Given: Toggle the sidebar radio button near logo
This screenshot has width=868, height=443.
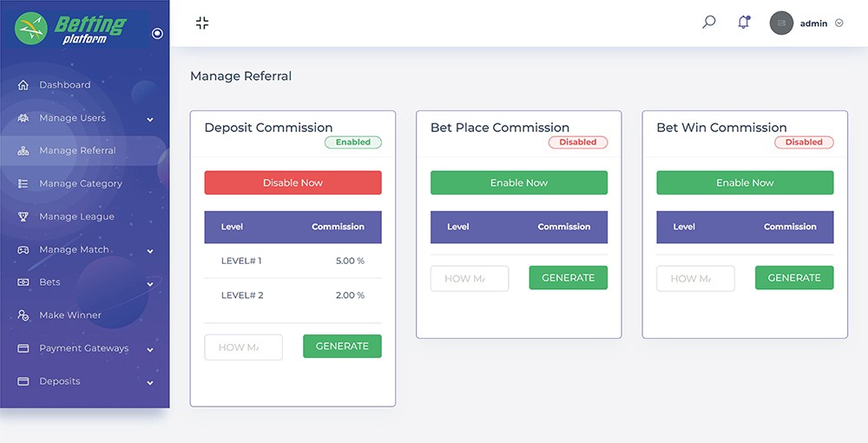Looking at the screenshot, I should (x=157, y=34).
